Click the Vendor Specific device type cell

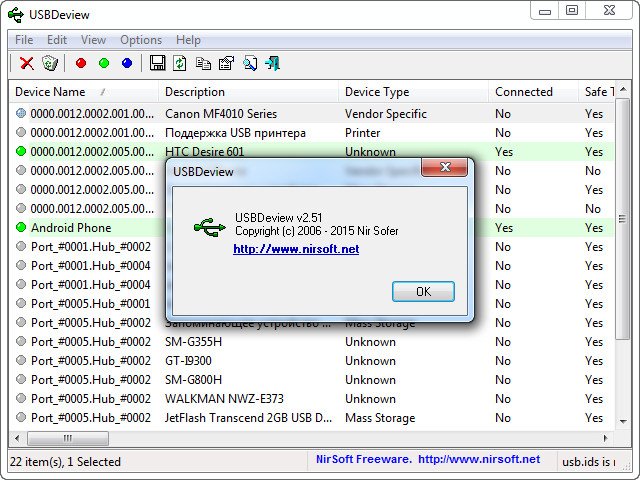[386, 113]
